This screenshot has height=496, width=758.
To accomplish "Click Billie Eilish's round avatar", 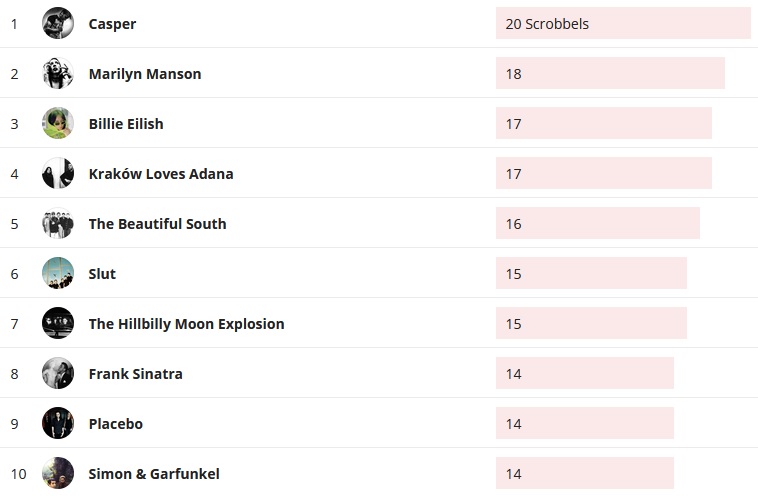I will click(x=58, y=123).
